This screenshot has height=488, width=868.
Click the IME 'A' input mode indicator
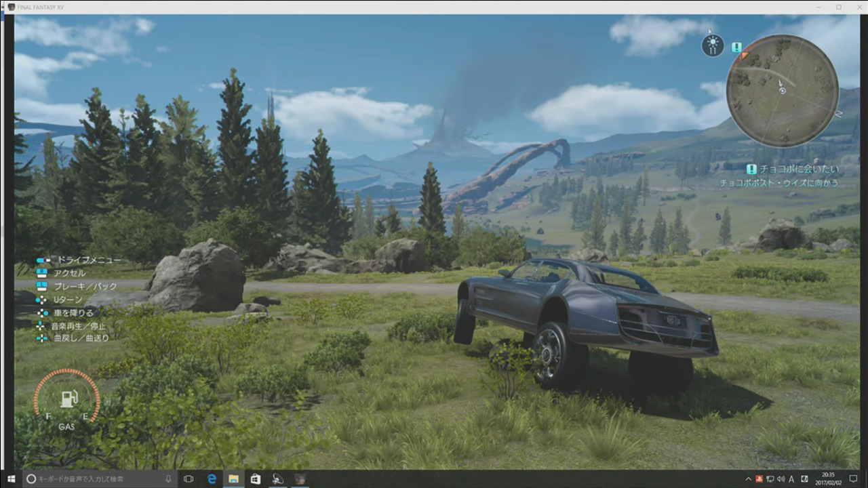click(791, 479)
